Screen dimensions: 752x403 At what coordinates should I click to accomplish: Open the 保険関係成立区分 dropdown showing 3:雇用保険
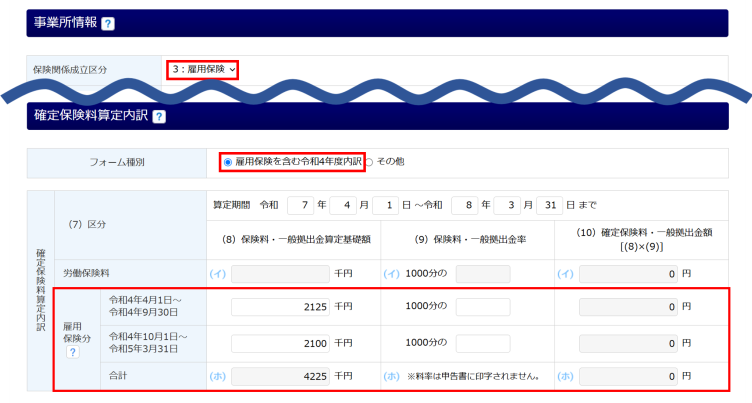[x=203, y=70]
